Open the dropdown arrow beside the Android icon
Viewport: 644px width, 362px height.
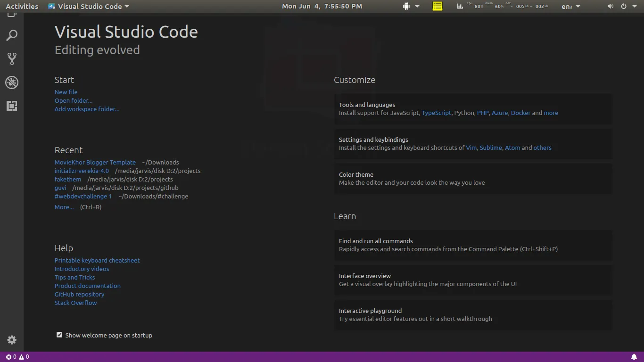(x=417, y=6)
